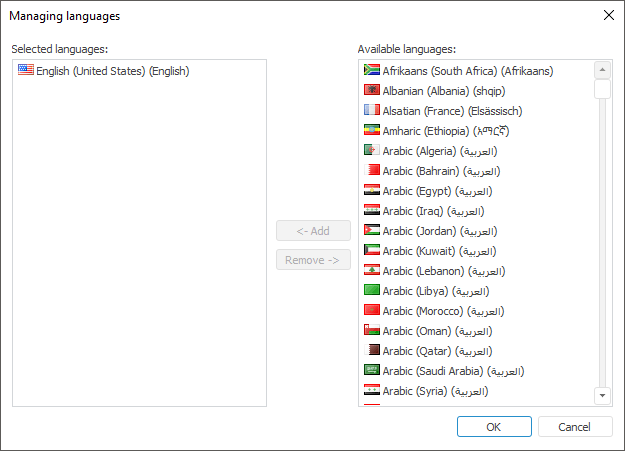Click the Cancel button

coord(575,427)
